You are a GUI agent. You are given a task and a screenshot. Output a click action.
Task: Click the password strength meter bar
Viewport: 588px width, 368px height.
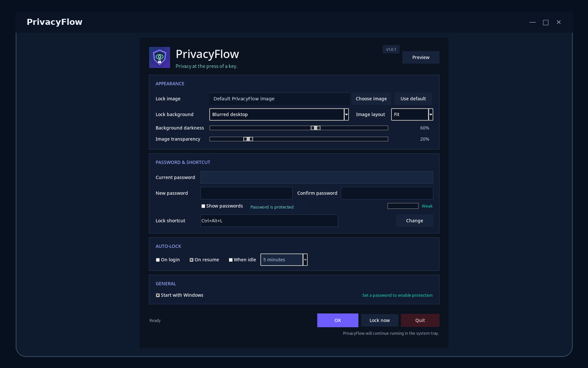click(x=403, y=206)
